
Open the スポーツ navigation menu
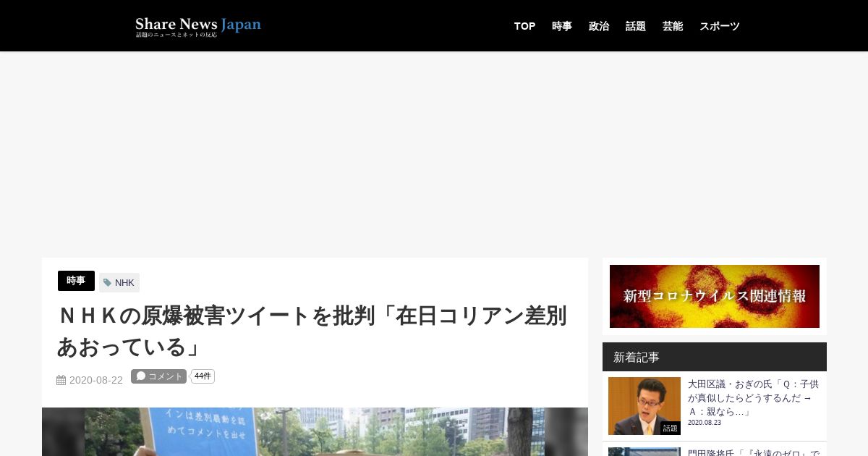[x=720, y=26]
